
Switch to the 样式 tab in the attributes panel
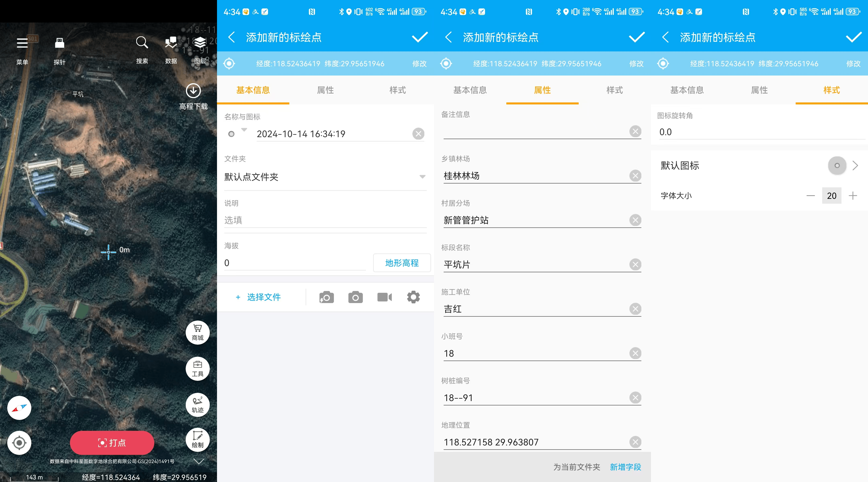pos(614,90)
